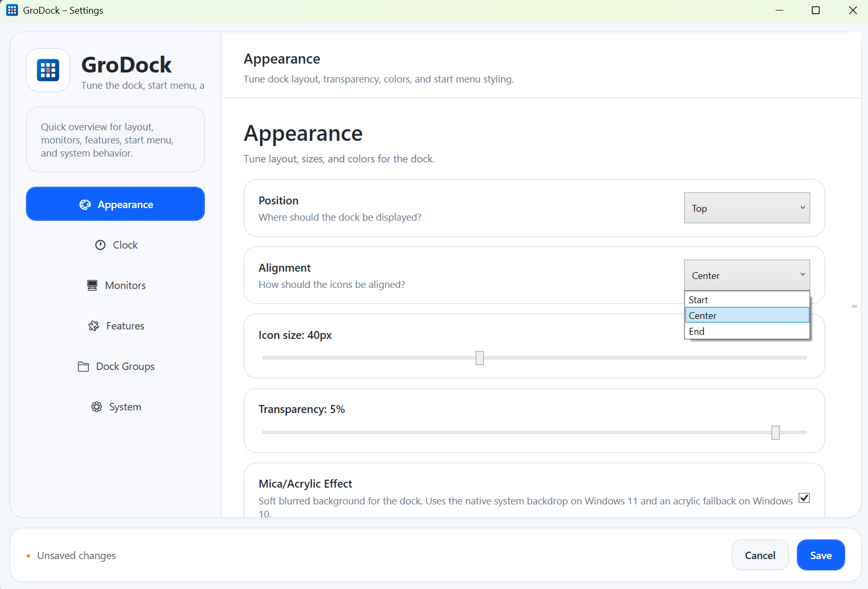The height and width of the screenshot is (589, 868).
Task: Click the GroDock title bar app icon
Action: pyautogui.click(x=12, y=10)
